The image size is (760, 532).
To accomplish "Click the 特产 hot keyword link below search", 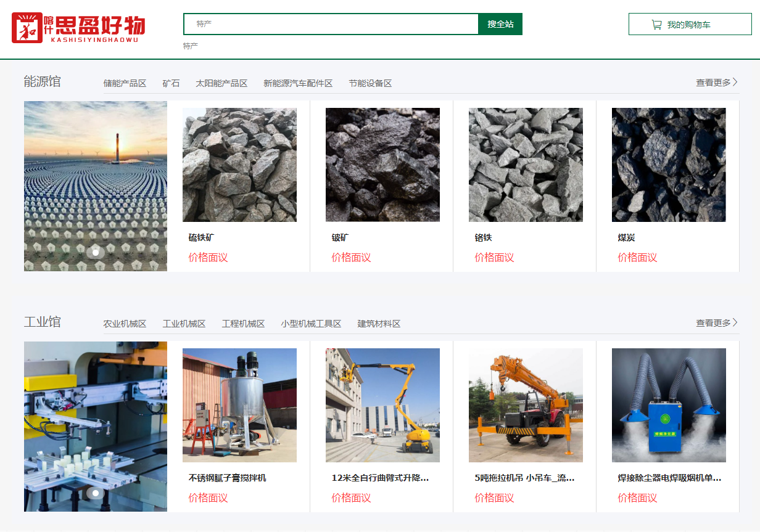I will 191,46.
